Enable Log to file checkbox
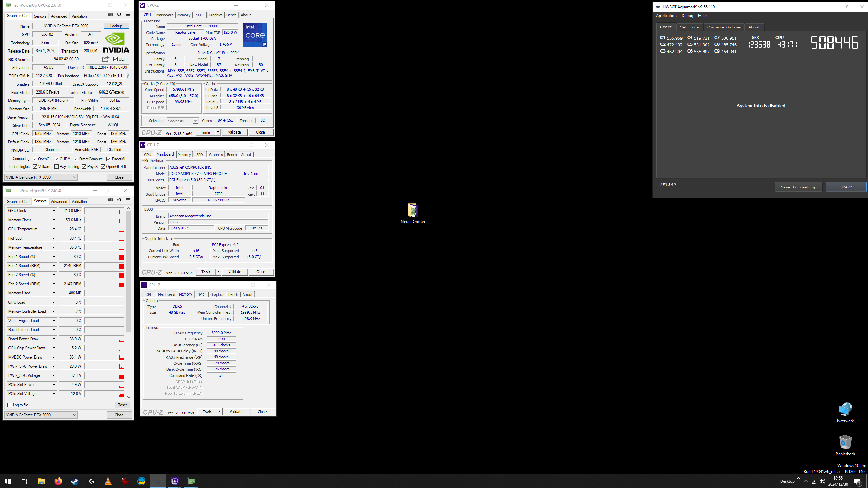The width and height of the screenshot is (868, 488). click(x=10, y=405)
